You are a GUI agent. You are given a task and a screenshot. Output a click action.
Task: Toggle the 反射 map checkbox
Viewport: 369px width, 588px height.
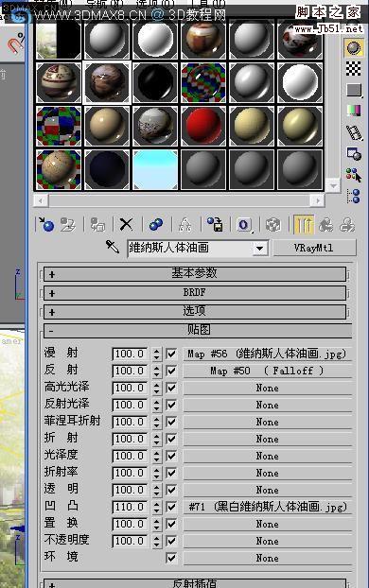point(171,371)
